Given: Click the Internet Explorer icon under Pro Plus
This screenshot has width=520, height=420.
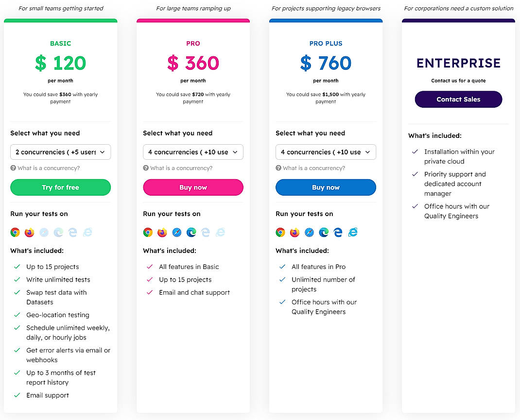Looking at the screenshot, I should click(x=352, y=232).
